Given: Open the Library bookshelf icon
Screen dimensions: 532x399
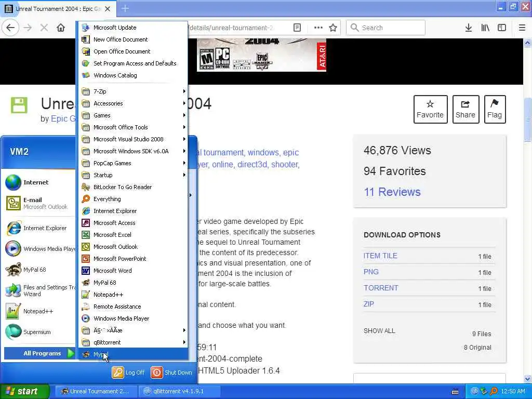Looking at the screenshot, I should click(x=485, y=28).
